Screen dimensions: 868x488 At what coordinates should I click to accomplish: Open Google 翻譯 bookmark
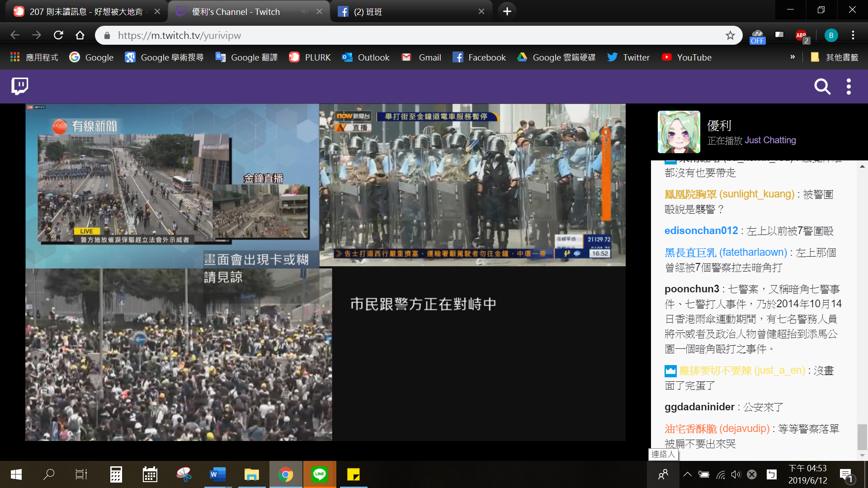[x=246, y=57]
